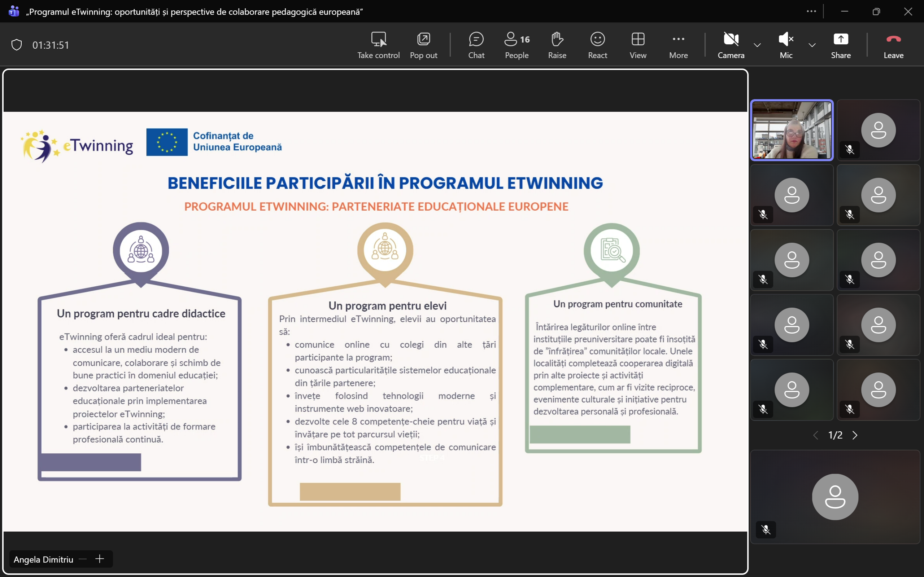Unmute the Mic
The image size is (924, 577).
tap(786, 45)
